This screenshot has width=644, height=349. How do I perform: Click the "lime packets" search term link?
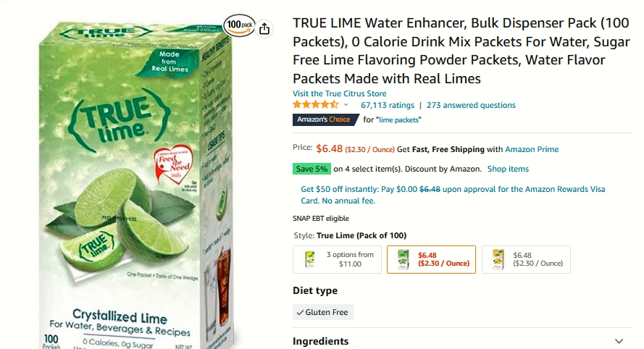coord(398,120)
